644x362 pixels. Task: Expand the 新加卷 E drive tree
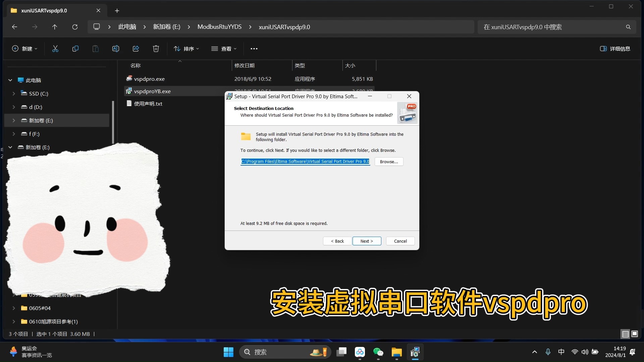[x=14, y=120]
